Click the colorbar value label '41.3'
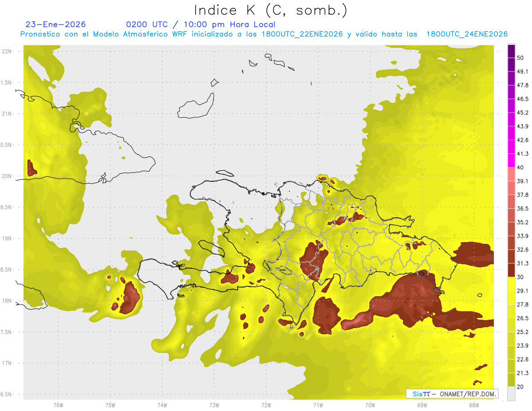This screenshot has height=411, width=532. pos(523,154)
